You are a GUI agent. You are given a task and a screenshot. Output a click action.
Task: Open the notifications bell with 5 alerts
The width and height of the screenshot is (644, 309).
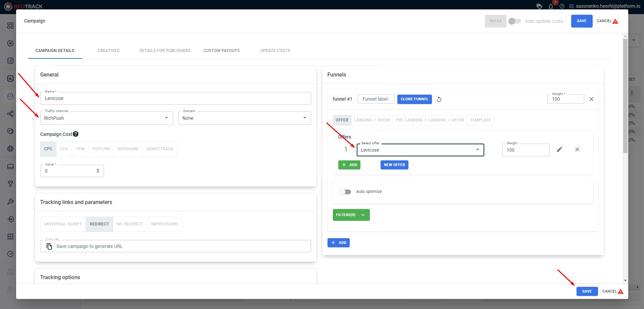click(551, 6)
